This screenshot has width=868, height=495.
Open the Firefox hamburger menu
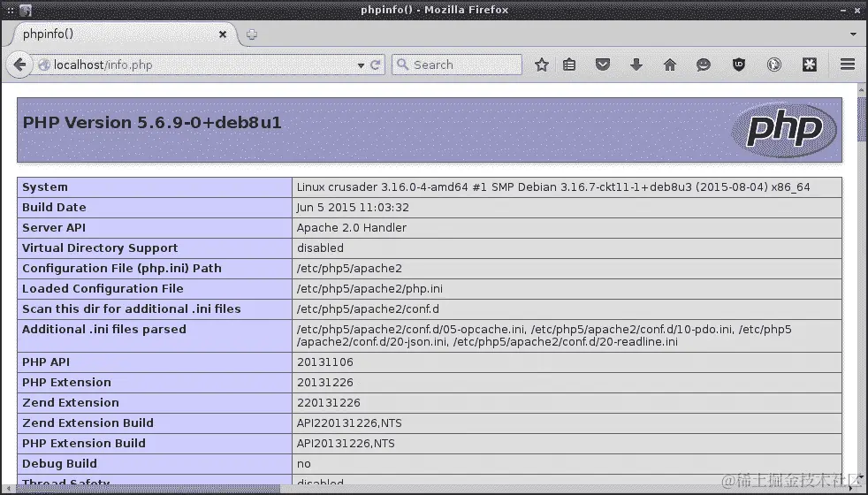click(x=848, y=65)
